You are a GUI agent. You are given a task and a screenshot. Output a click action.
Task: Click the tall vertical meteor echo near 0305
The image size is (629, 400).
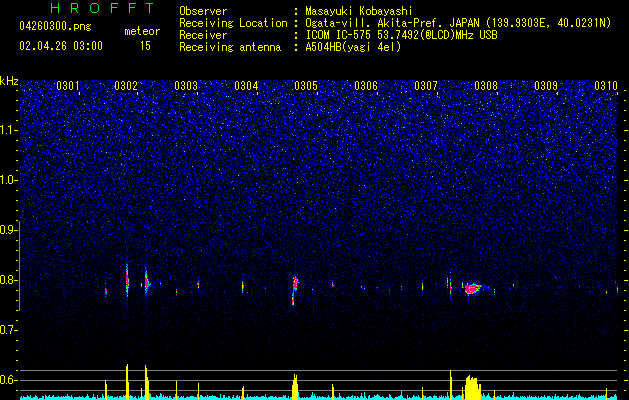pyautogui.click(x=295, y=290)
